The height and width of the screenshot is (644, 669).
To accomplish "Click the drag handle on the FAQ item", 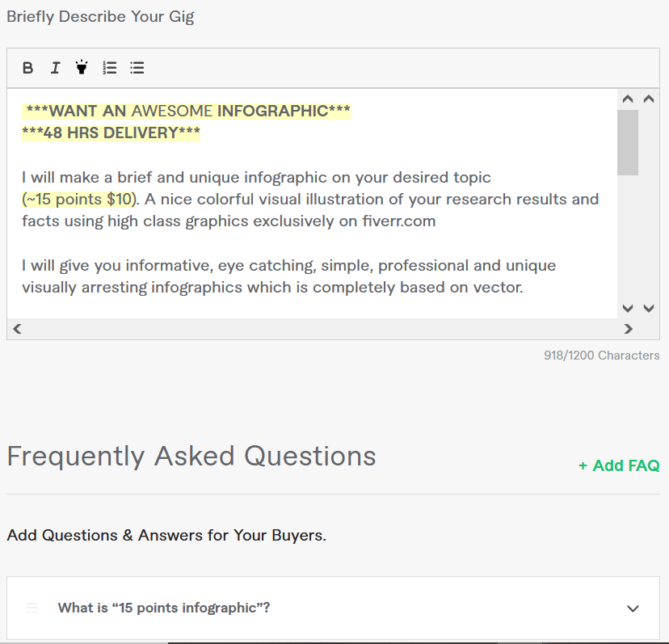I will tap(32, 608).
